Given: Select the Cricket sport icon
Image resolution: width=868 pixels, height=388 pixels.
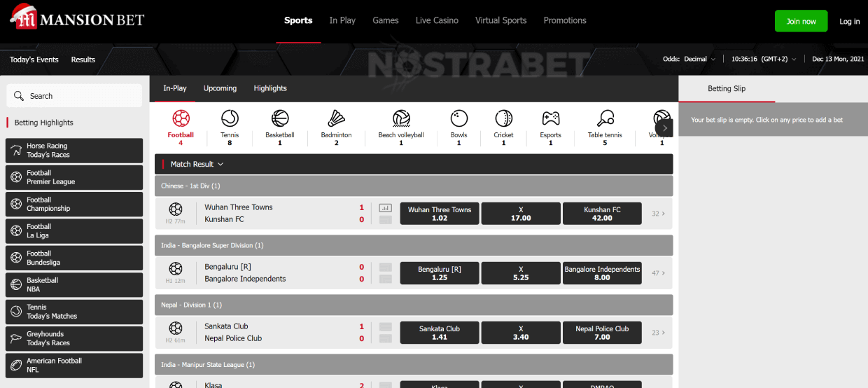Looking at the screenshot, I should tap(503, 118).
